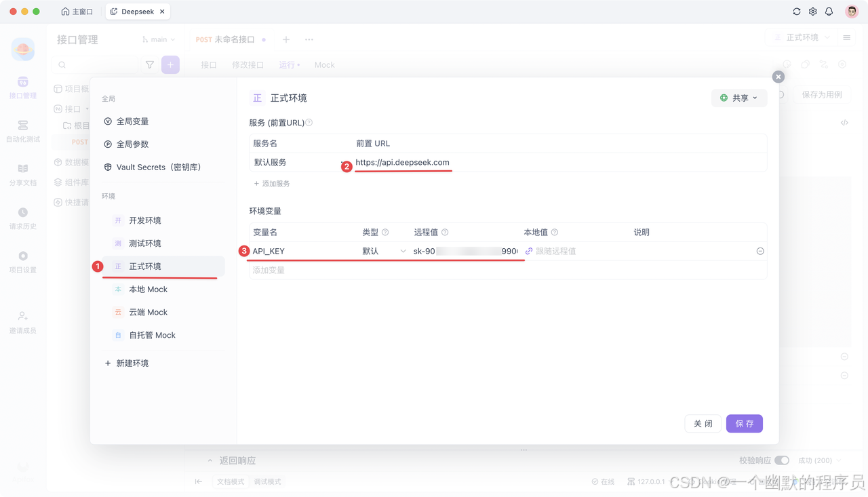Open 自动化测试 in the left sidebar

pyautogui.click(x=23, y=132)
